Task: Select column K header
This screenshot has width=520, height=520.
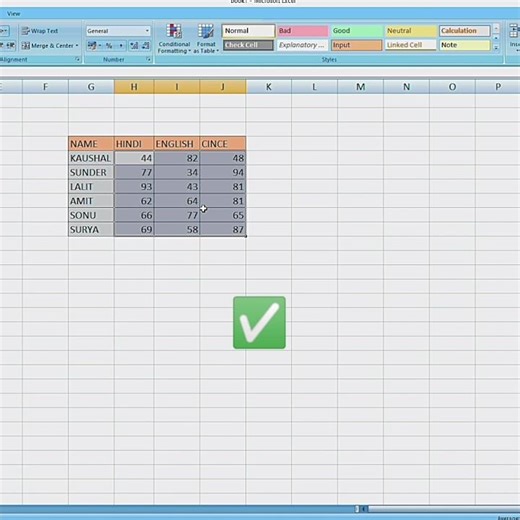Action: [269, 87]
